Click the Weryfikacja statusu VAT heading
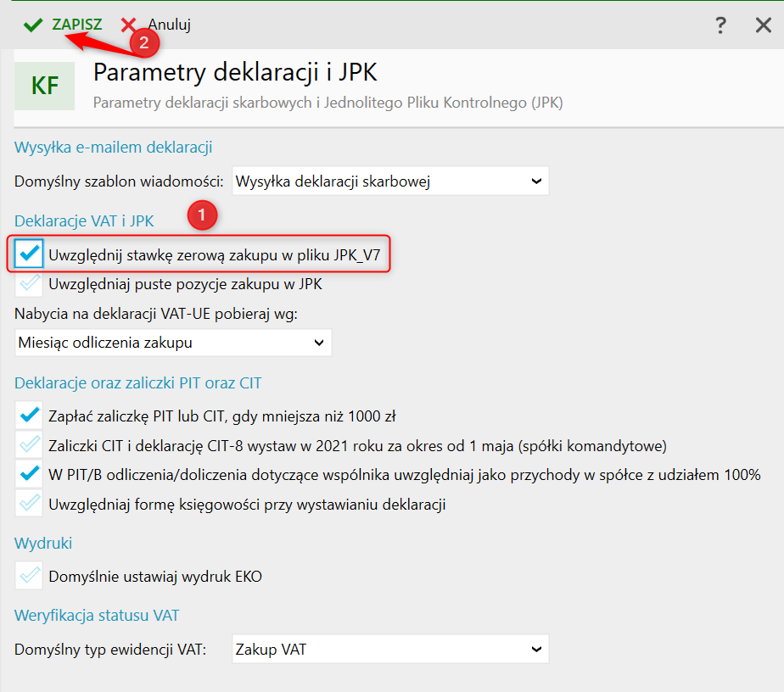Viewport: 784px width, 692px height. click(x=97, y=615)
